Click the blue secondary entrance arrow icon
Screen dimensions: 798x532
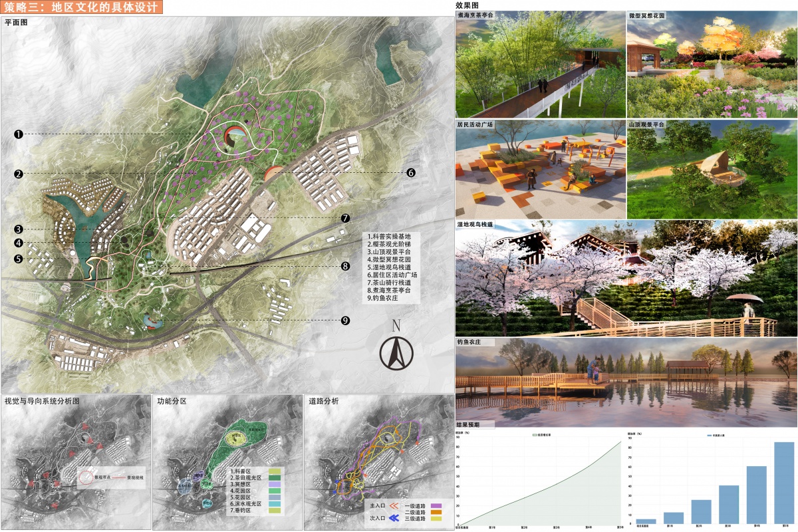[392, 518]
